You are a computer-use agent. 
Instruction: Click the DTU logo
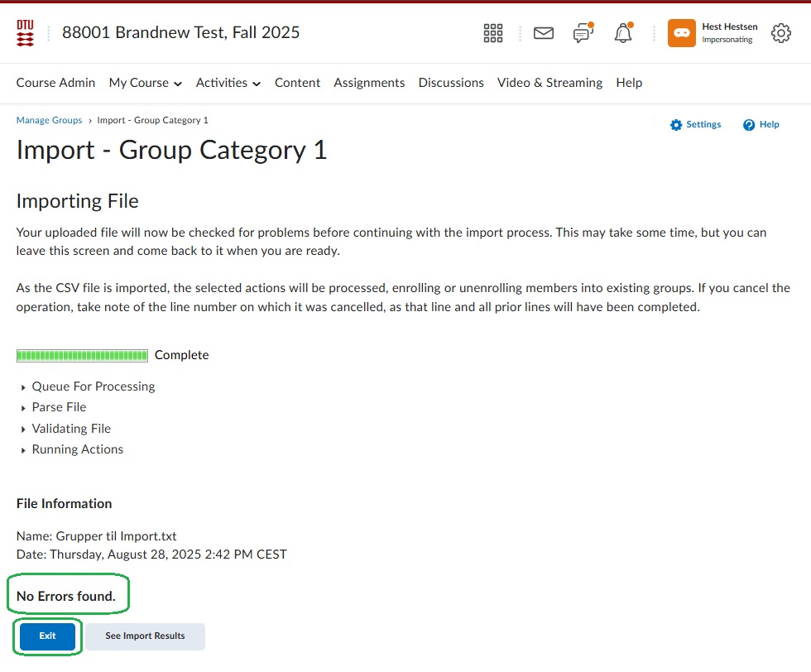click(x=25, y=33)
